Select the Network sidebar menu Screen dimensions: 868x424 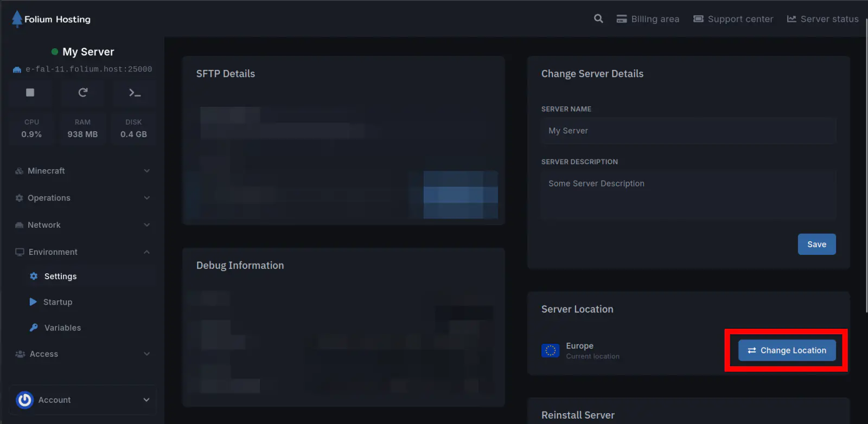[x=83, y=225]
